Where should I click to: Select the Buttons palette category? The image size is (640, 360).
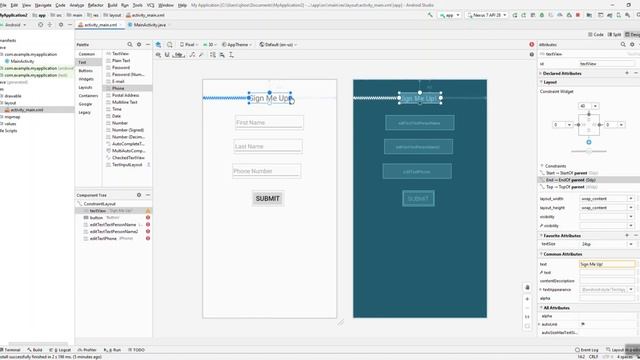(x=86, y=71)
